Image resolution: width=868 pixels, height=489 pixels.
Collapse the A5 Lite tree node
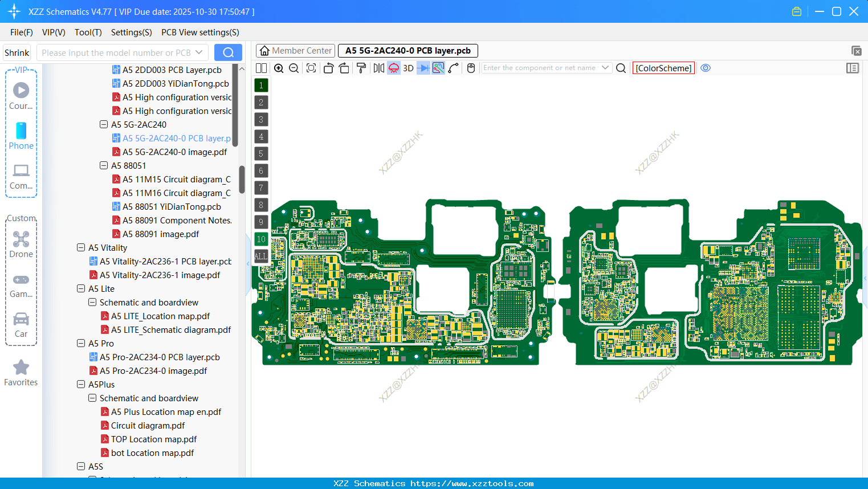(x=80, y=288)
